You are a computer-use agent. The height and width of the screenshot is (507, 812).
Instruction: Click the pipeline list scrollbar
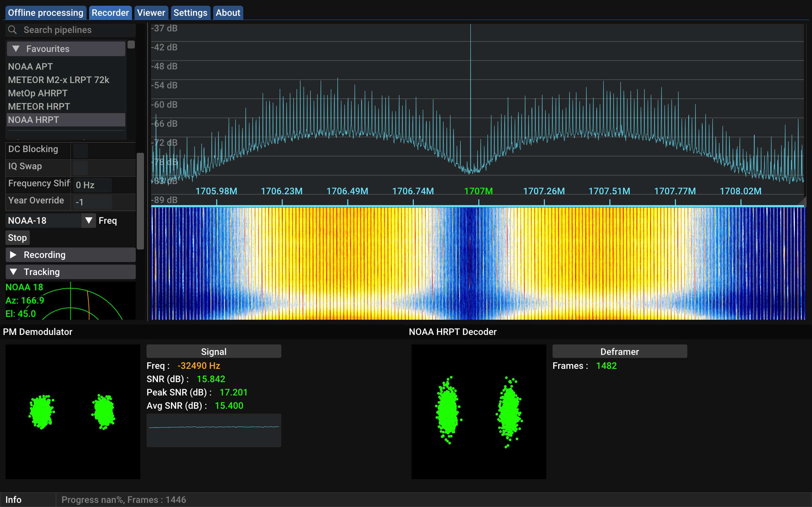[132, 44]
